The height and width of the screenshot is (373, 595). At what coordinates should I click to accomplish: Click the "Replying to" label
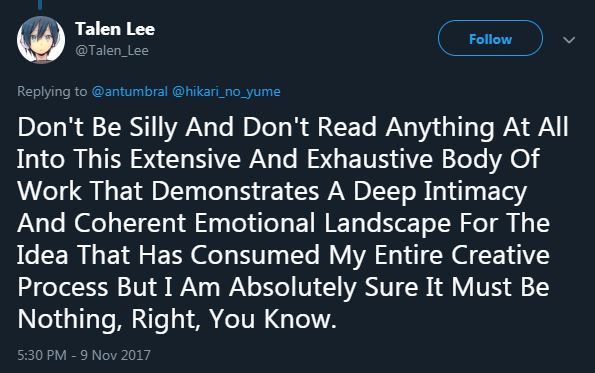(52, 91)
